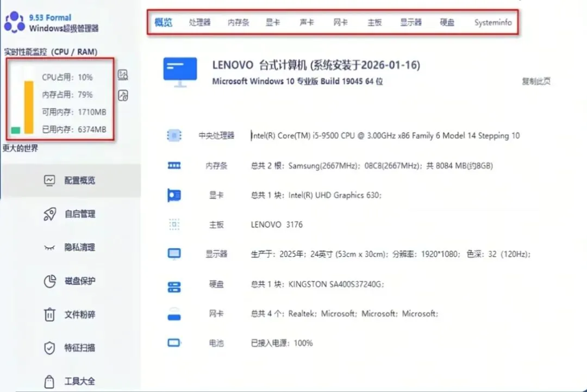The height and width of the screenshot is (392, 587).
Task: Click the bag icon for 工具大全
Action: (49, 381)
